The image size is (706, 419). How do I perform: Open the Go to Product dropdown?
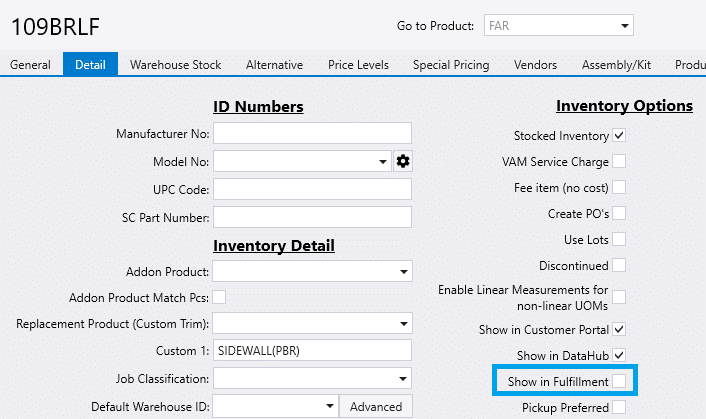click(624, 24)
